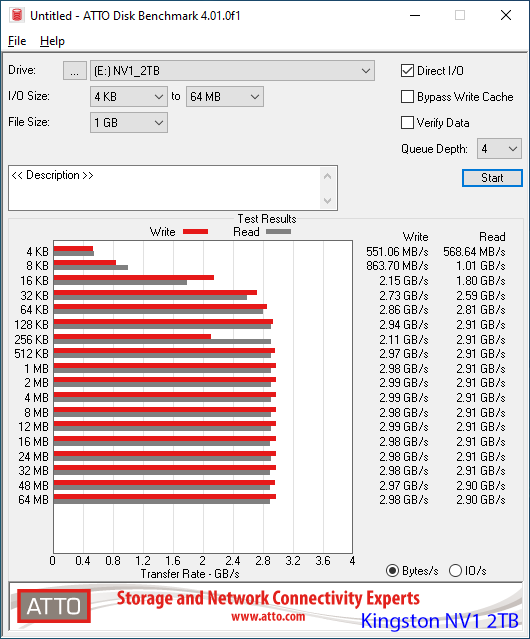Click the 2.73 GB/s write value for 32 KB
Image resolution: width=530 pixels, height=639 pixels.
(x=404, y=295)
